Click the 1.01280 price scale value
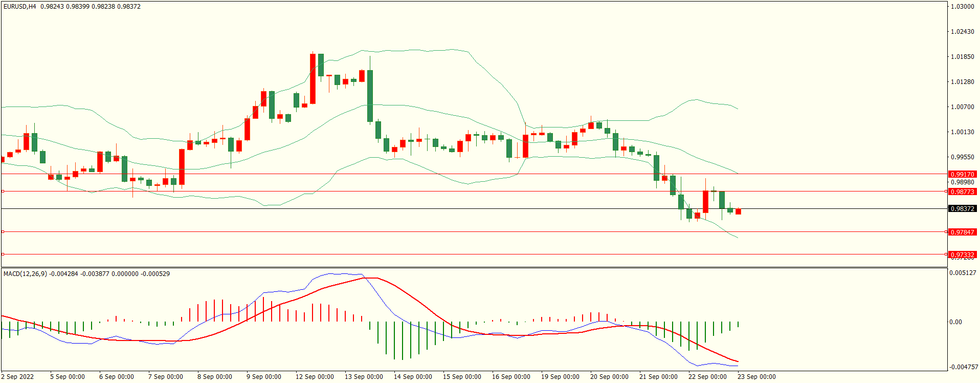Viewport: 980px width, 383px height. point(962,82)
